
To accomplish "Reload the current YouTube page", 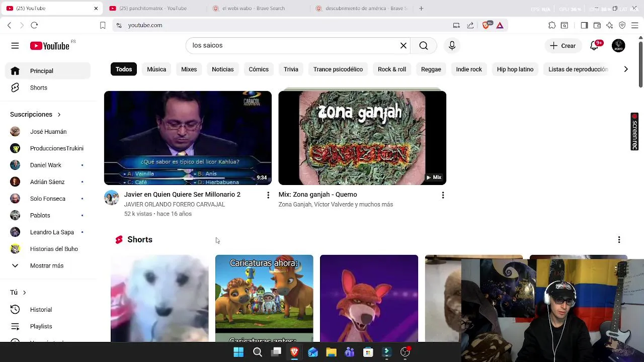I will tap(34, 25).
